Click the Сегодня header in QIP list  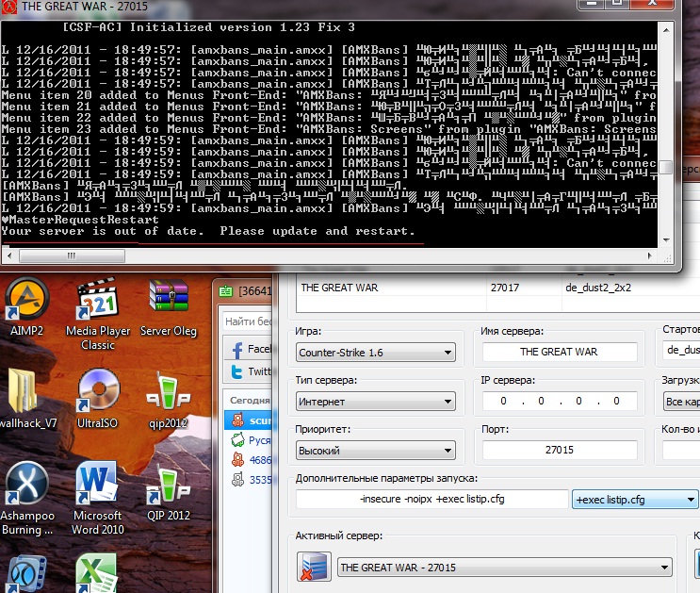[x=250, y=401]
